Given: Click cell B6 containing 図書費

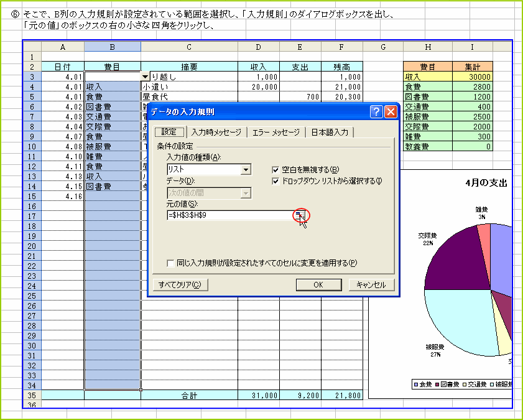Looking at the screenshot, I should click(x=113, y=107).
